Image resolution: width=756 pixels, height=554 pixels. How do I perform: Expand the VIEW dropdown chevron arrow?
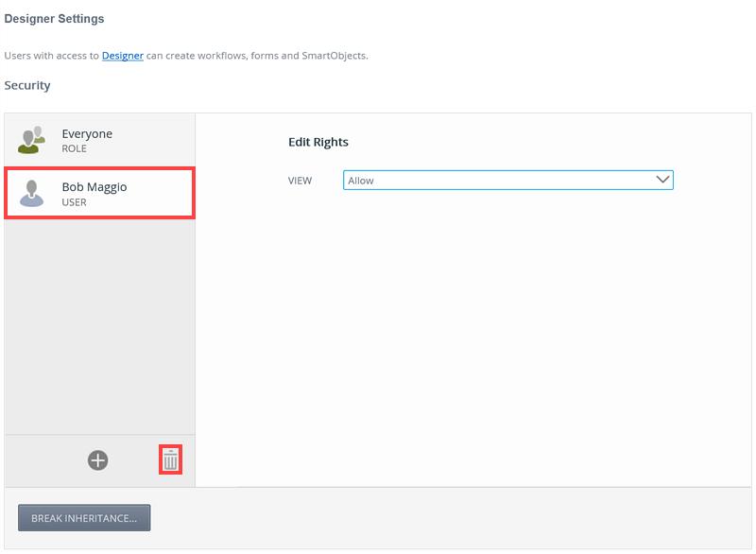pos(662,180)
